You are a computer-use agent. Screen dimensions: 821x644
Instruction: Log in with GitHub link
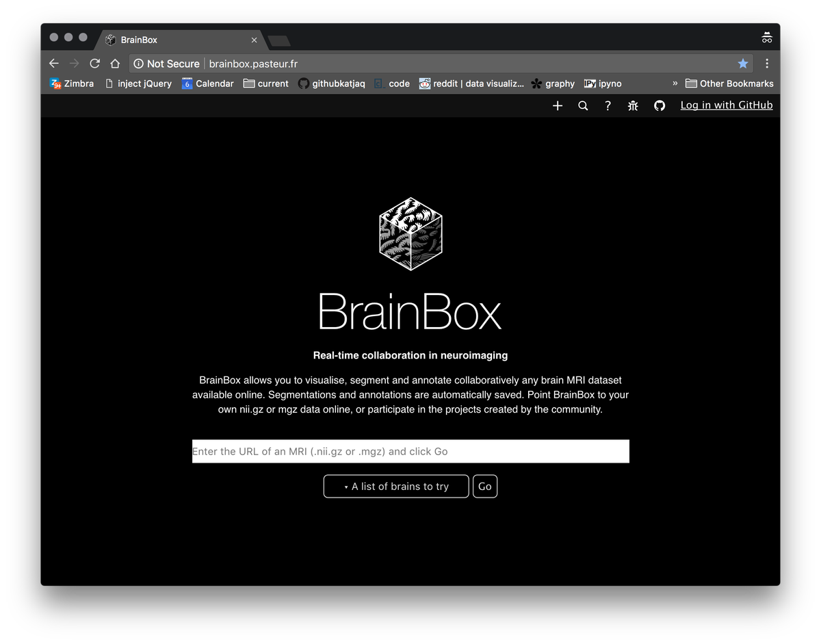pyautogui.click(x=727, y=105)
